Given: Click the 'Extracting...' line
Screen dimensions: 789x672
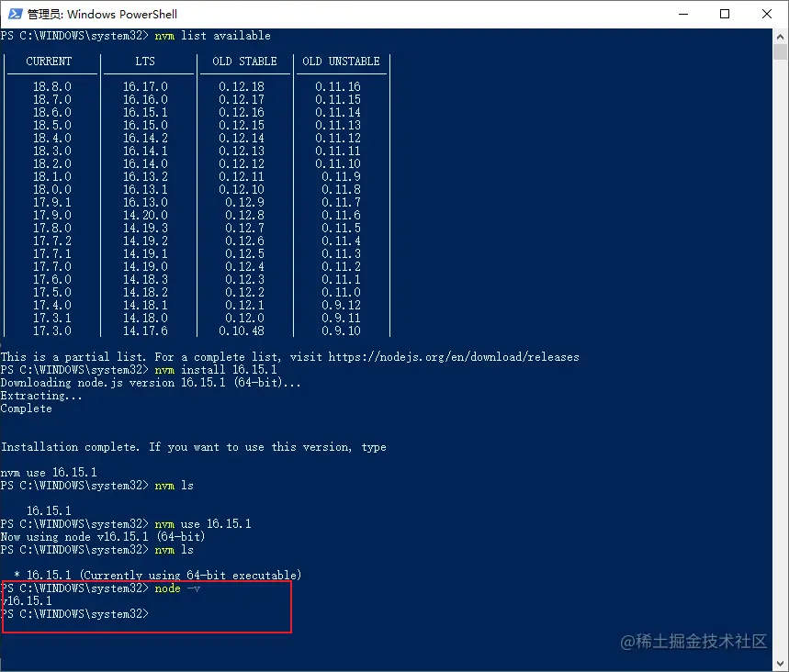Looking at the screenshot, I should [41, 396].
